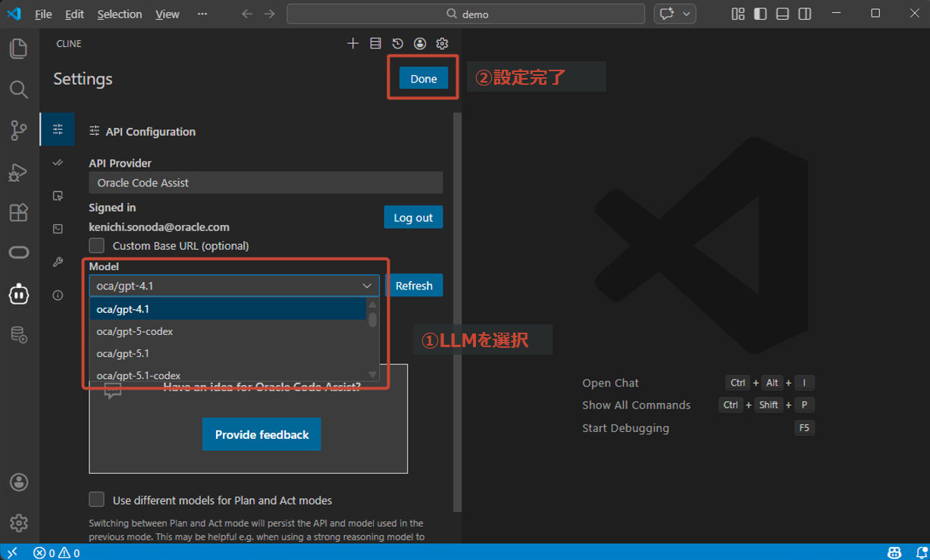This screenshot has height=560, width=930.
Task: Open the Model combo box showing oca/gpt-4.1
Action: tap(234, 286)
